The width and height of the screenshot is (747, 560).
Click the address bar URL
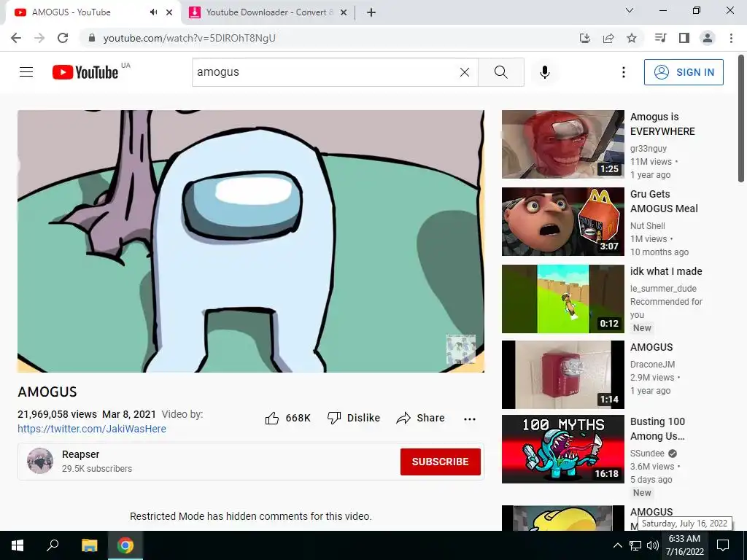[x=189, y=38]
